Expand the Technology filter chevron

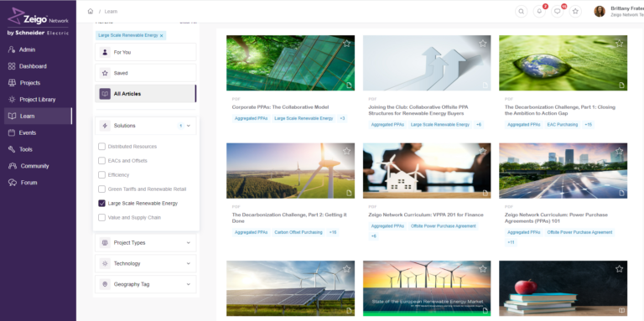pyautogui.click(x=189, y=263)
